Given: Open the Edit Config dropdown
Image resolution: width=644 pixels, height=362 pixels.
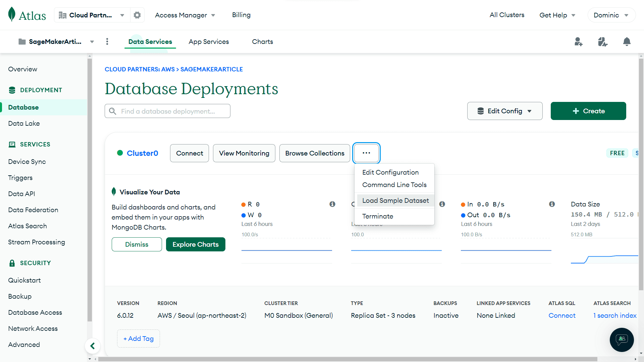Looking at the screenshot, I should pyautogui.click(x=504, y=111).
